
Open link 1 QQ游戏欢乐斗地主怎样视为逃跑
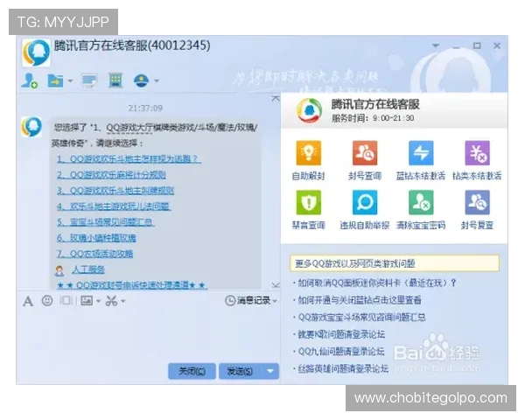[129, 158]
